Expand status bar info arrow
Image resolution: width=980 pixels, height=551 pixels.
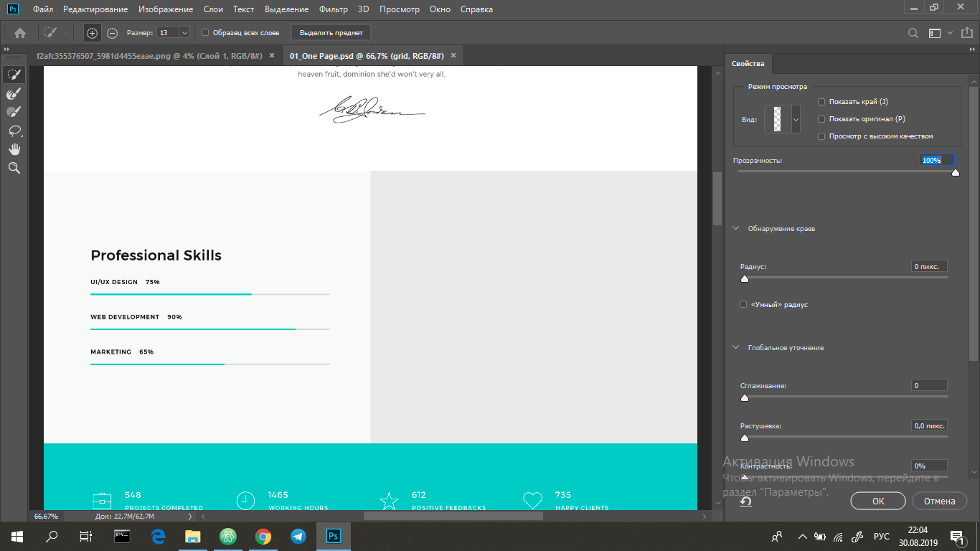pyautogui.click(x=190, y=516)
